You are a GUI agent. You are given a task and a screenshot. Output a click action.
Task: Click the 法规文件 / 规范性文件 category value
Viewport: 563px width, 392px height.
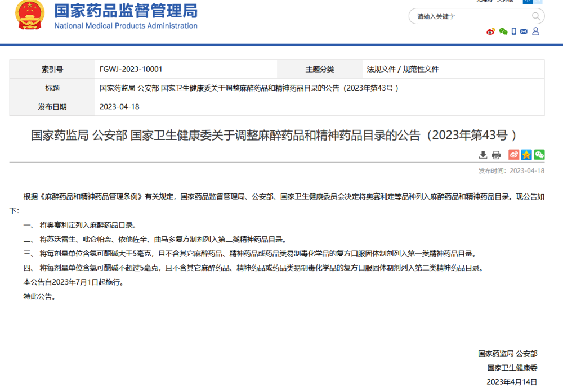point(403,69)
